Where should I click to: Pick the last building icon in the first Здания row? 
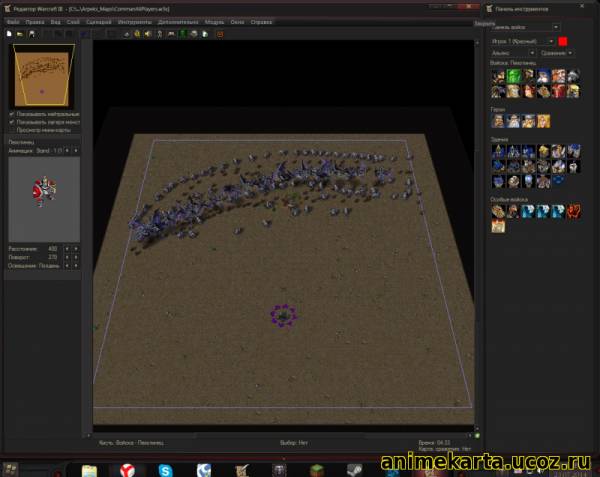[x=574, y=151]
